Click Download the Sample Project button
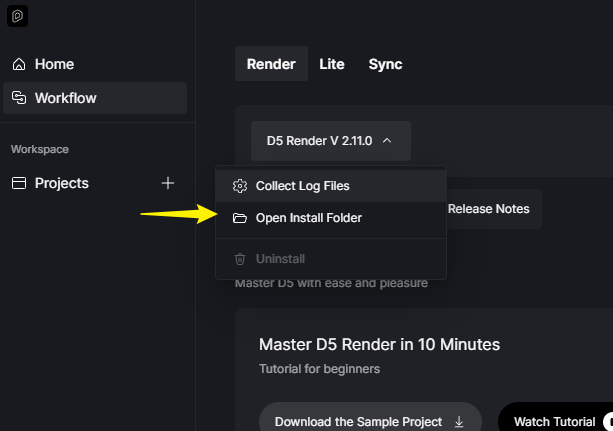The width and height of the screenshot is (613, 431). coord(370,419)
